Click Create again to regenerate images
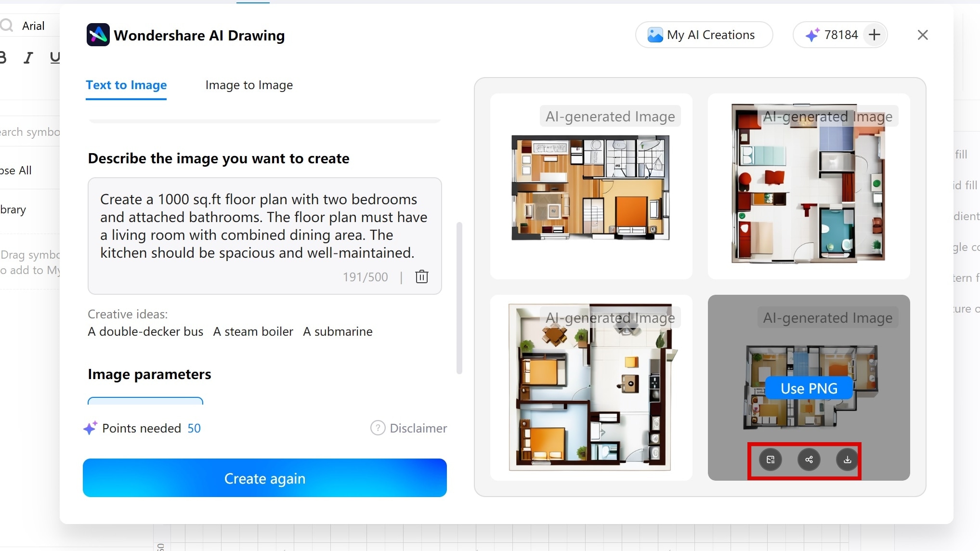 click(265, 478)
